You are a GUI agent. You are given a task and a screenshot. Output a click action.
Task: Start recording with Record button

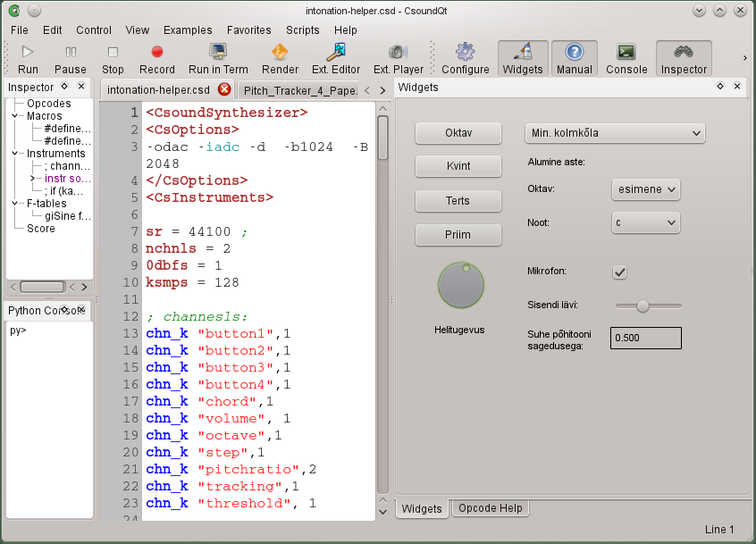coord(157,59)
